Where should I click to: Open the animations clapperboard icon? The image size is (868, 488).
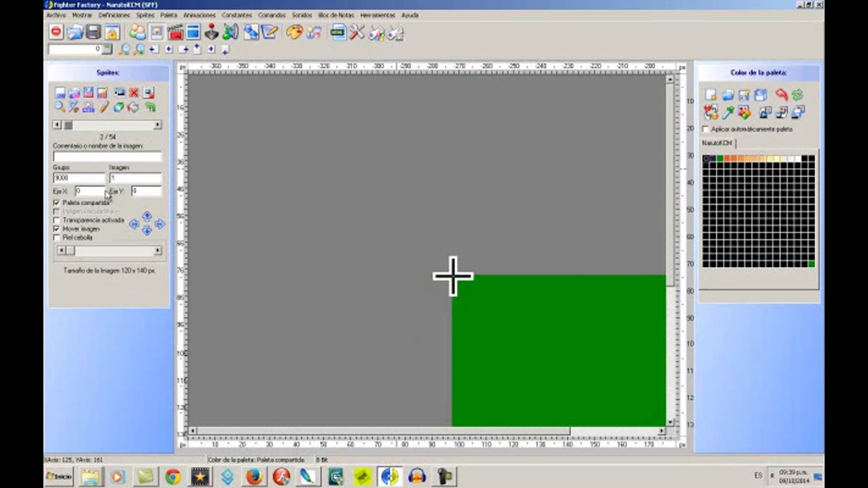coord(175,32)
